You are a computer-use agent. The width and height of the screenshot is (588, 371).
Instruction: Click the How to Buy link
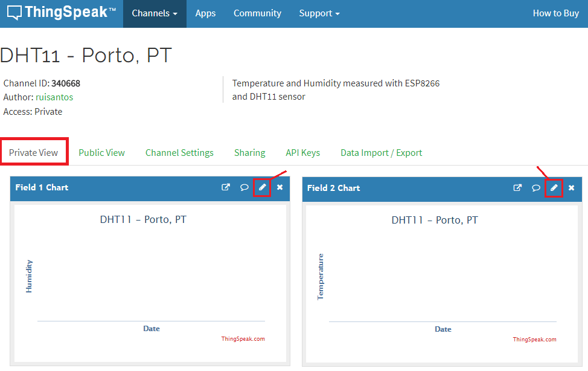555,13
